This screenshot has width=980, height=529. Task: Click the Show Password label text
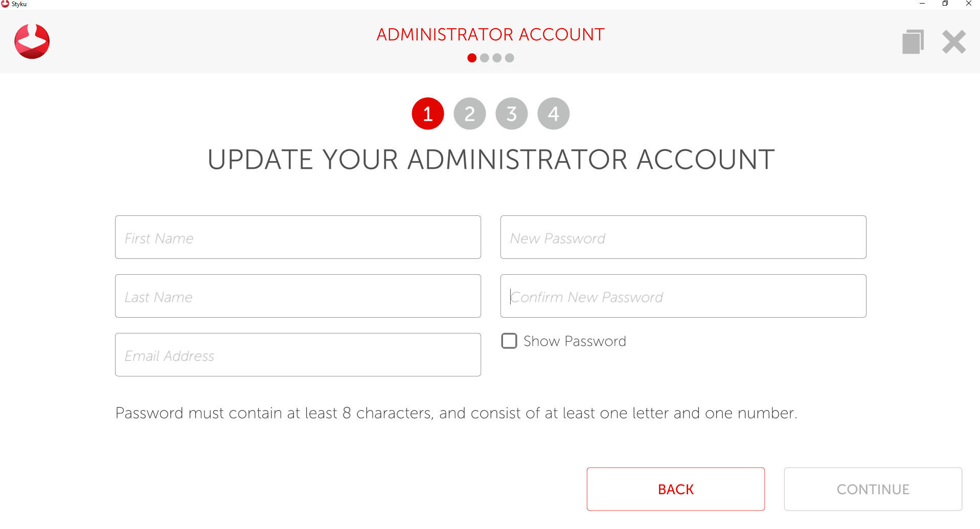[575, 341]
